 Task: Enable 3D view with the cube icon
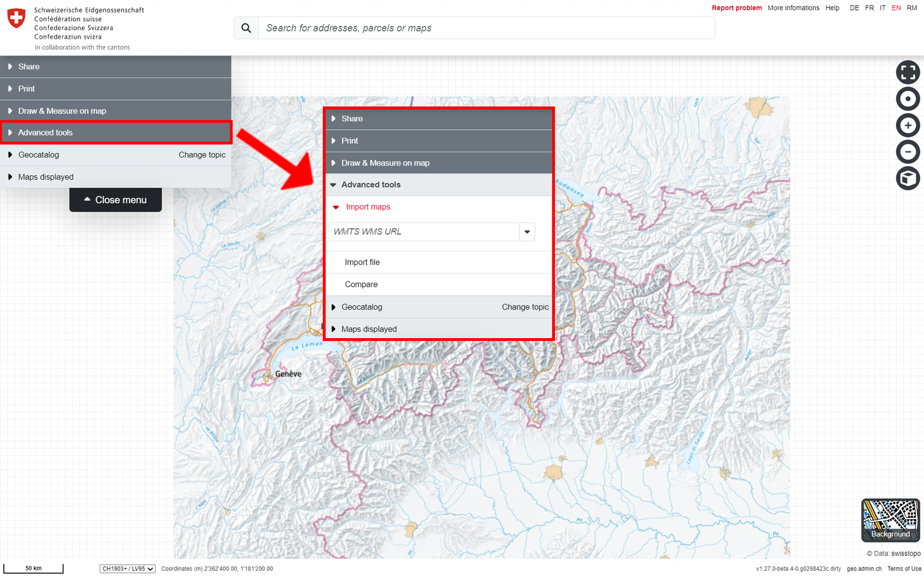point(907,179)
